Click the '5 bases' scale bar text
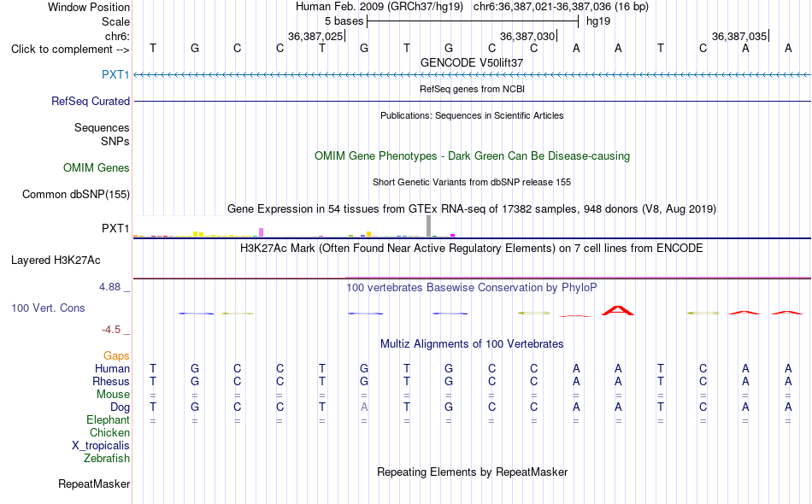The width and height of the screenshot is (812, 504). [x=344, y=21]
